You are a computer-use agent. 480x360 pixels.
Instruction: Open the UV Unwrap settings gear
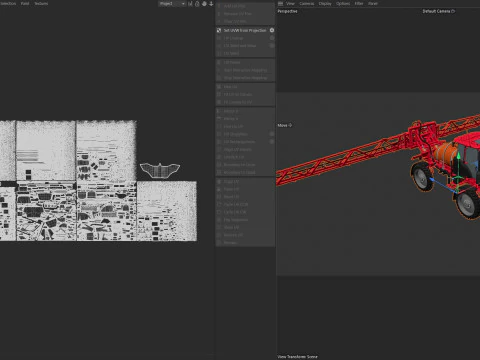click(x=272, y=38)
